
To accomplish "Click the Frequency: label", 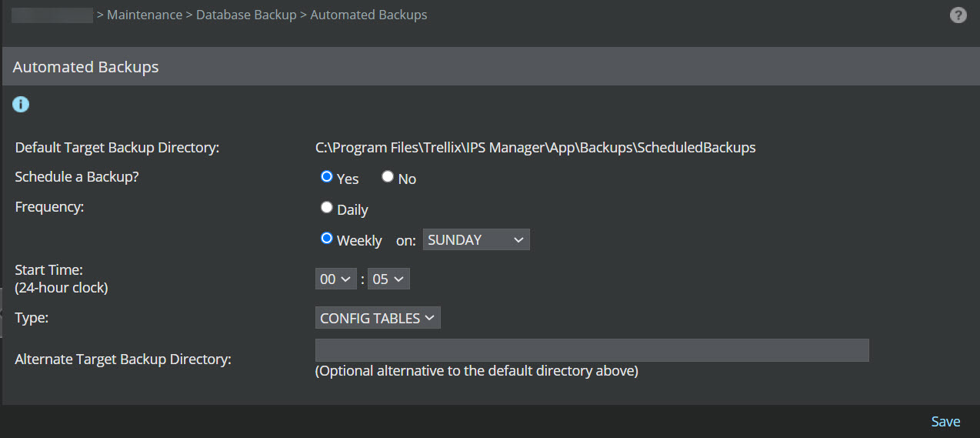I will (49, 206).
